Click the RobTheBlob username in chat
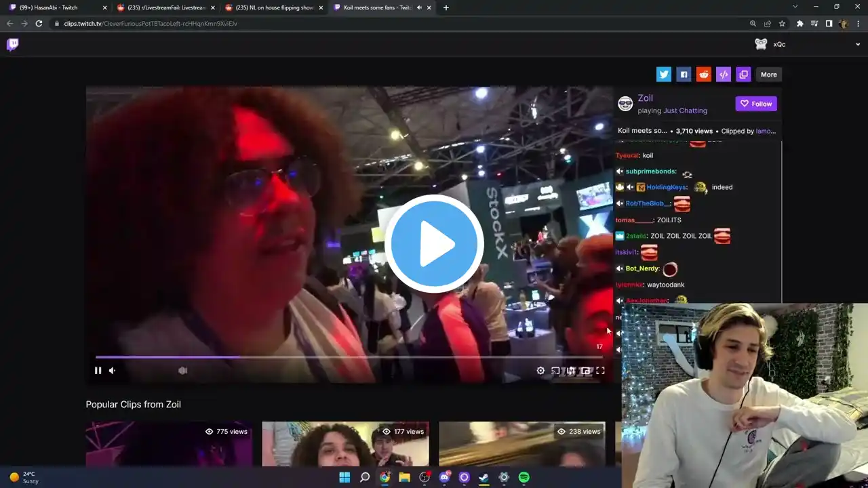 click(648, 203)
